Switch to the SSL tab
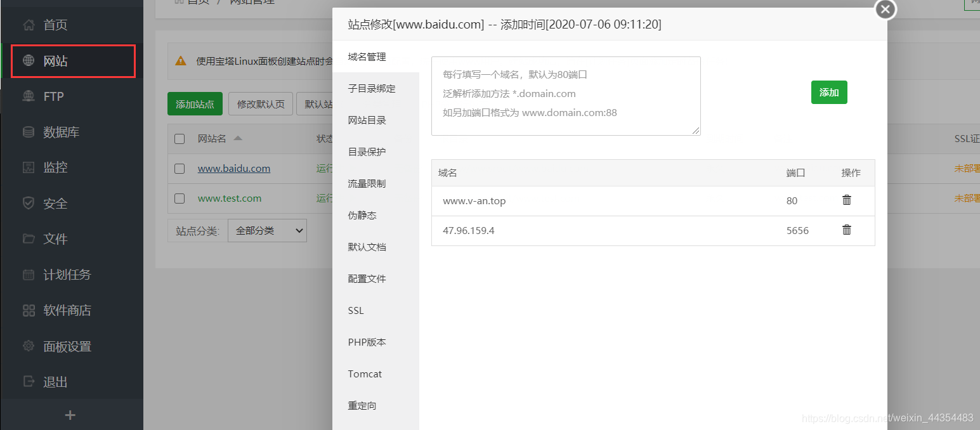980x430 pixels. click(x=355, y=310)
